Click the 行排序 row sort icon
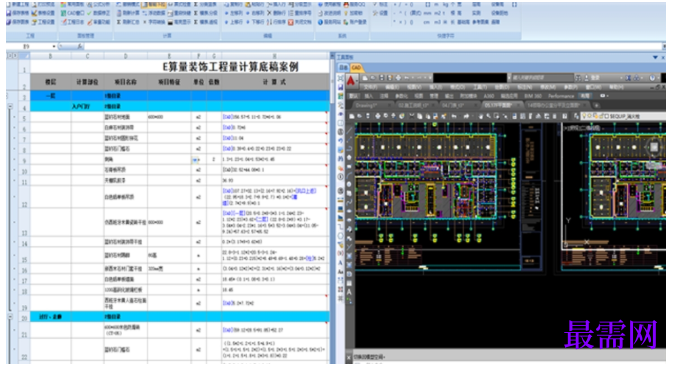This screenshot has height=366, width=676. tap(269, 22)
